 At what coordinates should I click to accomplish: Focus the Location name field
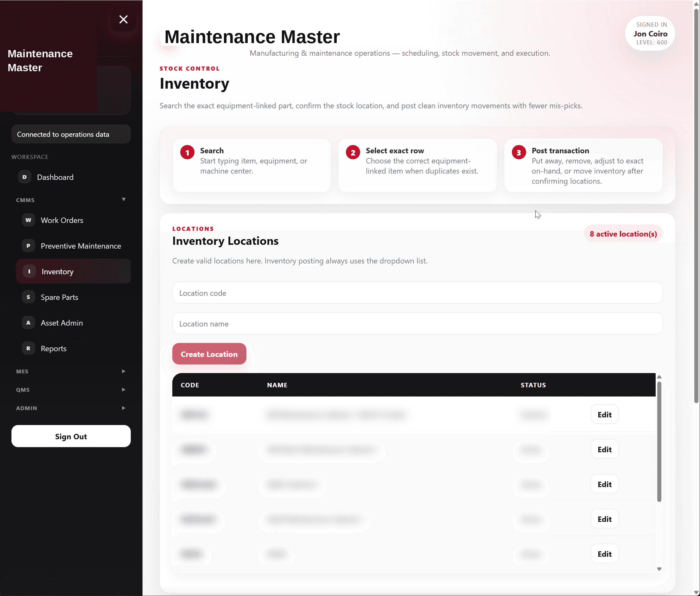click(x=417, y=324)
